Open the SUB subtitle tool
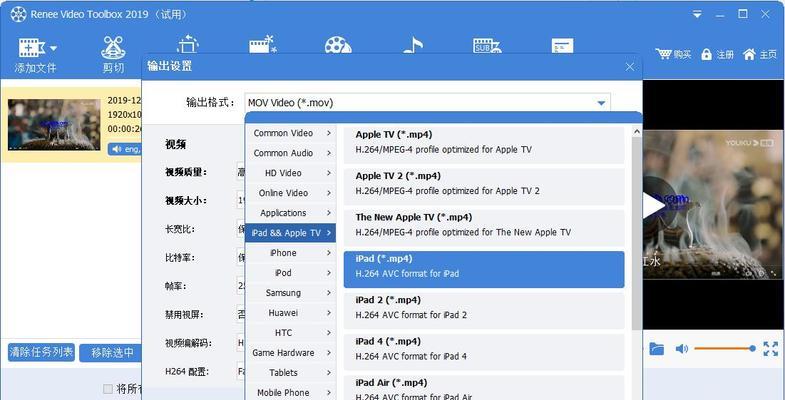This screenshot has width=785, height=400. pyautogui.click(x=487, y=46)
